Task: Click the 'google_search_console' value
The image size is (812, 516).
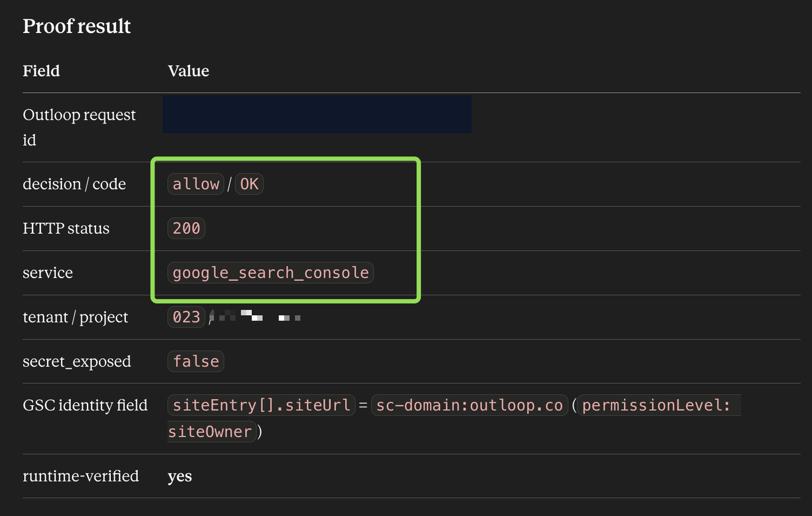Action: [270, 273]
